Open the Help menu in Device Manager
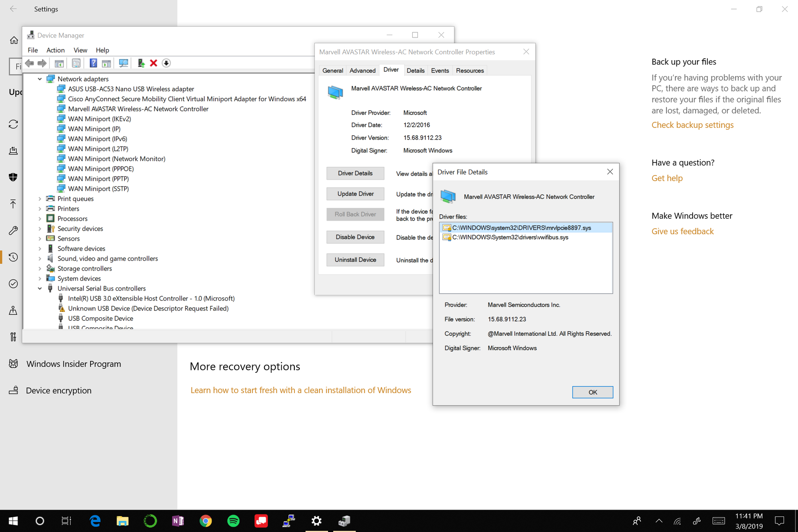This screenshot has height=532, width=798. tap(102, 50)
